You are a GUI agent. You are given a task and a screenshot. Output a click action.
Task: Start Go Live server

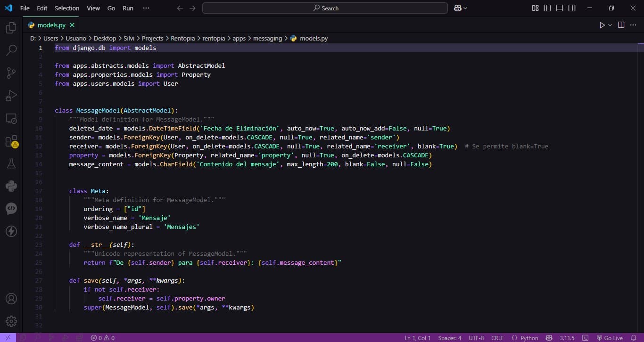pos(610,338)
